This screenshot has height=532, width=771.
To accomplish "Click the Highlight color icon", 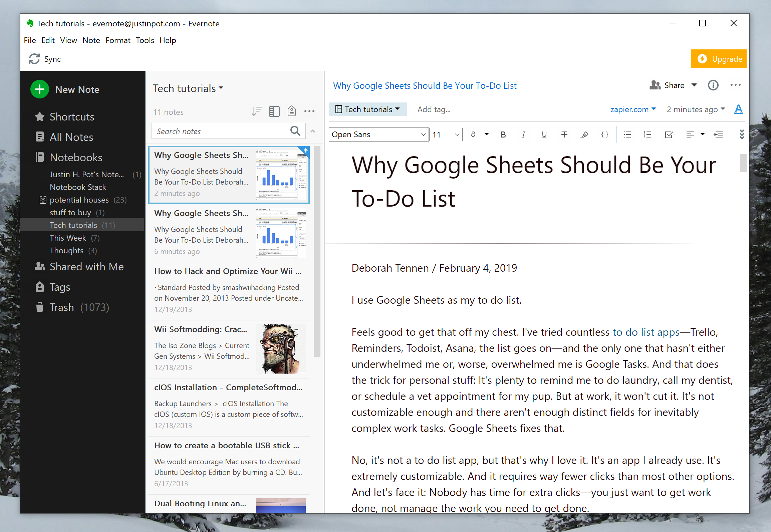I will point(585,135).
